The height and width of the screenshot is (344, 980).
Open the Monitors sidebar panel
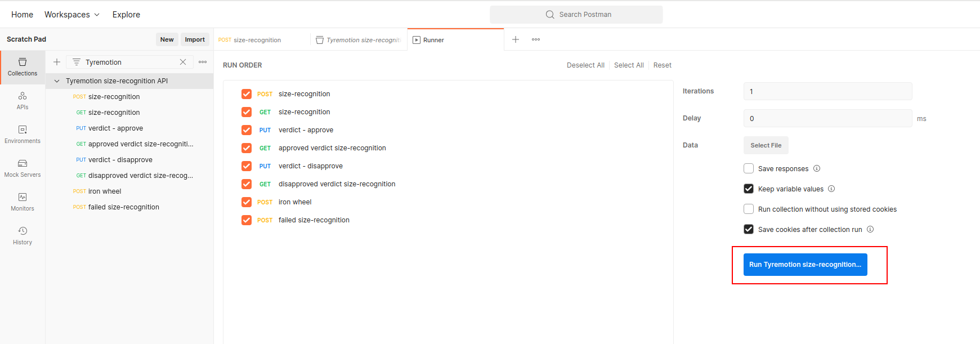[23, 202]
